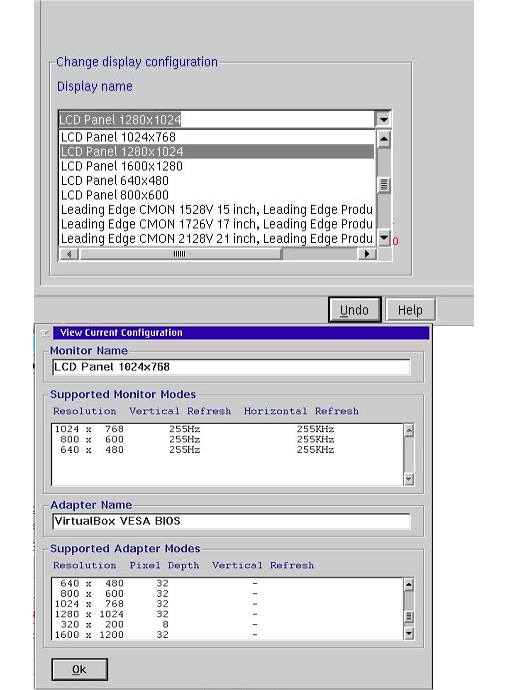Select adapter mode 1280 x 1024 32

tap(227, 614)
